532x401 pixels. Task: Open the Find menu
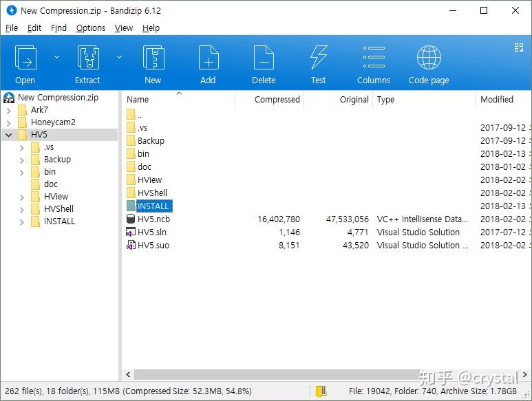point(58,28)
